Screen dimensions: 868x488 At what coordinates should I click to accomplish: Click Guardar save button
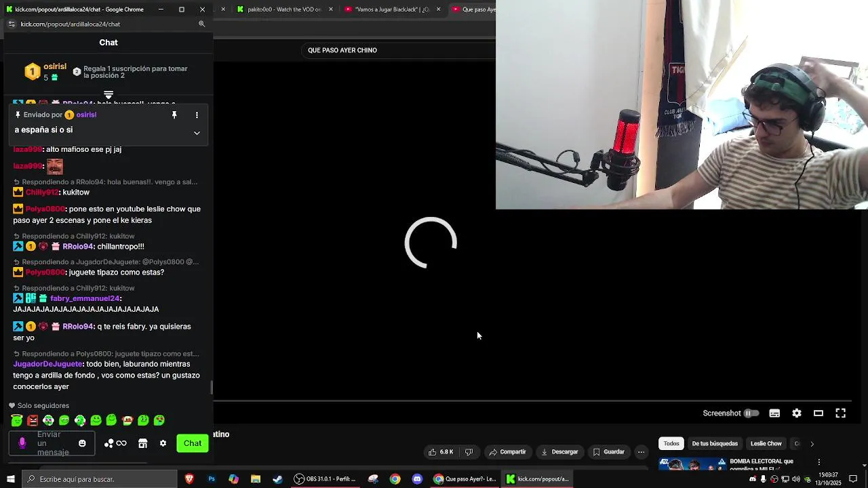(608, 452)
